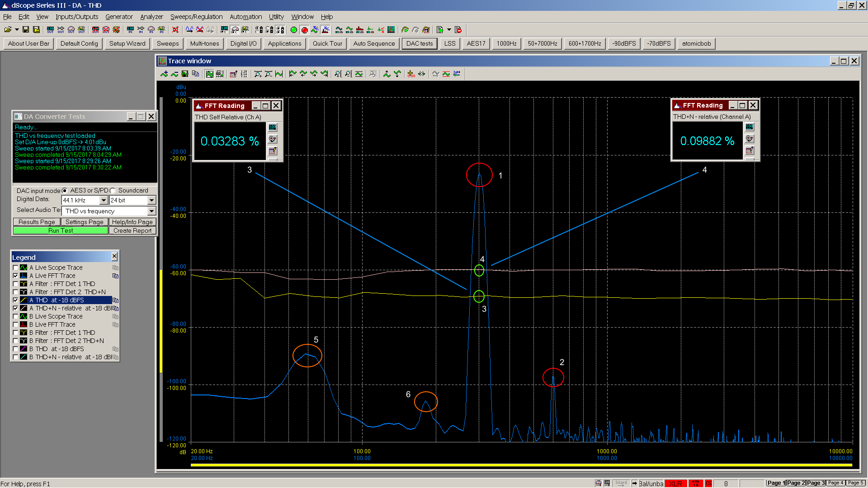Open the Automation menu
Image resolution: width=868 pixels, height=488 pixels.
pos(245,17)
